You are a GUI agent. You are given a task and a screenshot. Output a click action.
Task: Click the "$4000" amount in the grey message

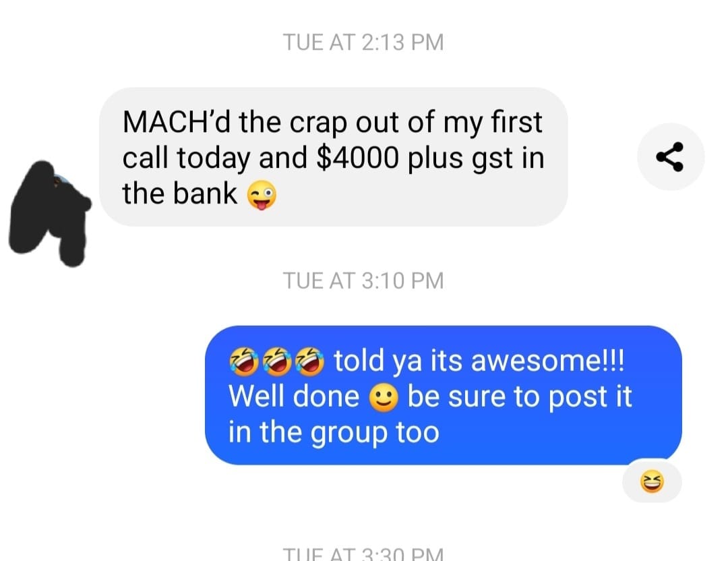(x=357, y=158)
